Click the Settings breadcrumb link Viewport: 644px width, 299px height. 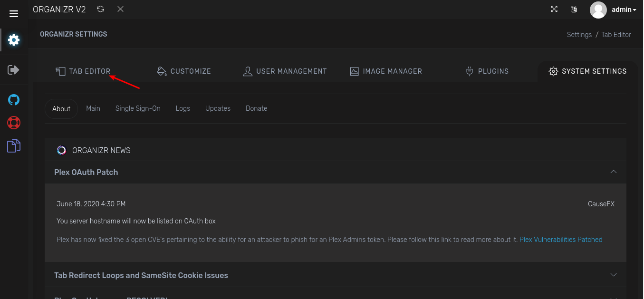pos(579,34)
